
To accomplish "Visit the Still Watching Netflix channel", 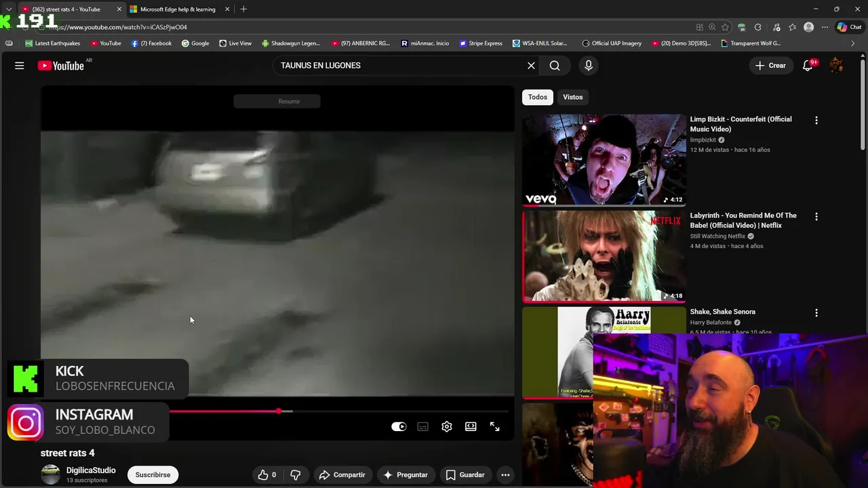I will 717,236.
